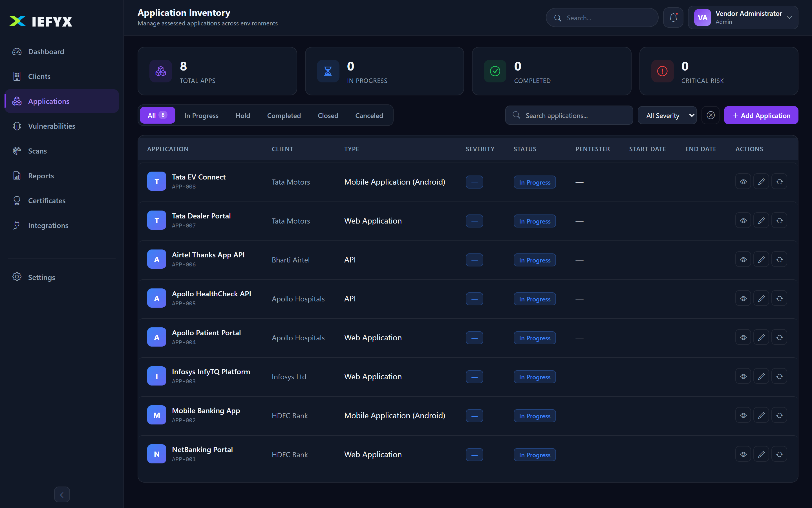Screen dimensions: 812x508
Task: Click the Infosys InfyTQ Platform application name
Action: point(211,372)
